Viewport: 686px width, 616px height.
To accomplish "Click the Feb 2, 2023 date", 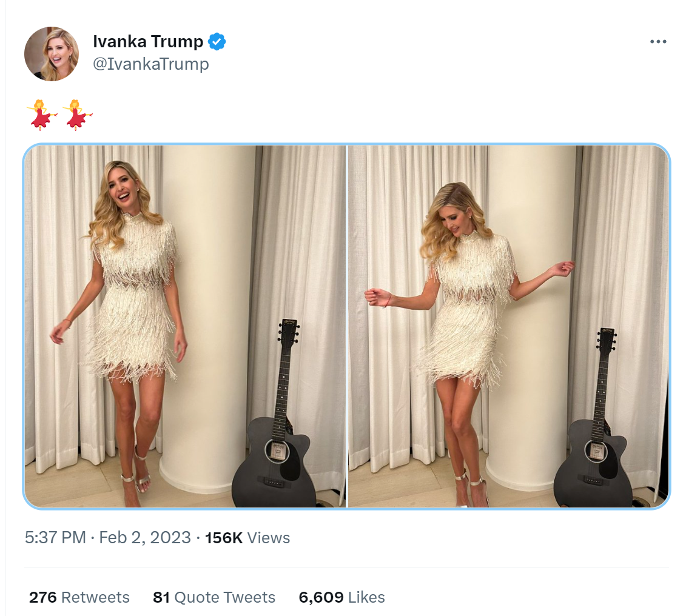I will click(145, 537).
